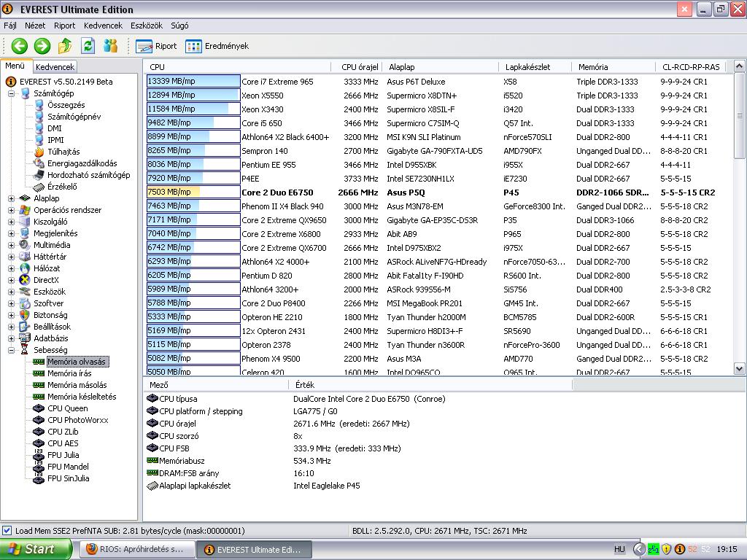Expand the Kiszolgáló tree node
This screenshot has height=560, width=747.
pyautogui.click(x=11, y=222)
